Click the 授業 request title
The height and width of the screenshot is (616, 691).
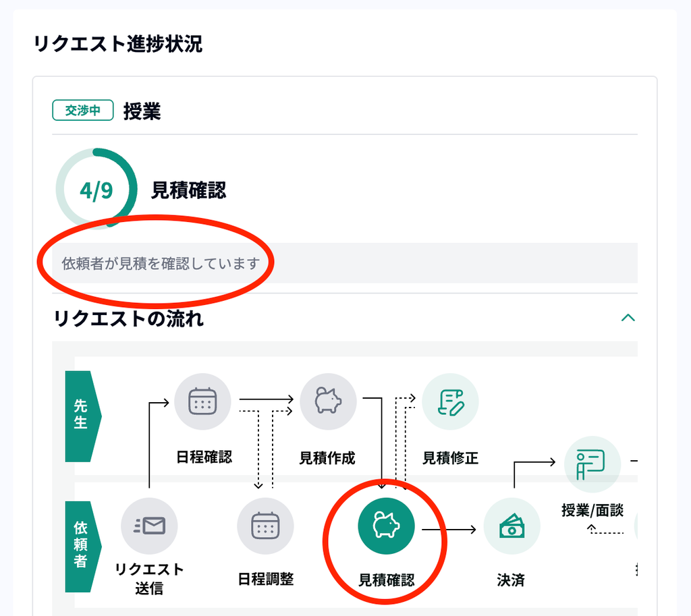click(142, 111)
